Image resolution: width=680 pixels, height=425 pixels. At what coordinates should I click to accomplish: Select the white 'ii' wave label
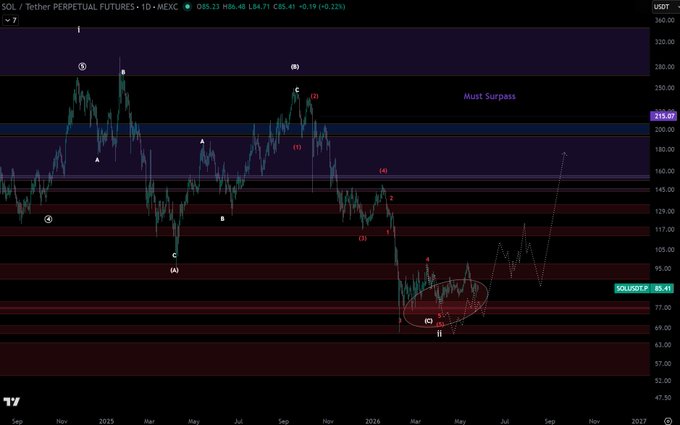point(439,334)
